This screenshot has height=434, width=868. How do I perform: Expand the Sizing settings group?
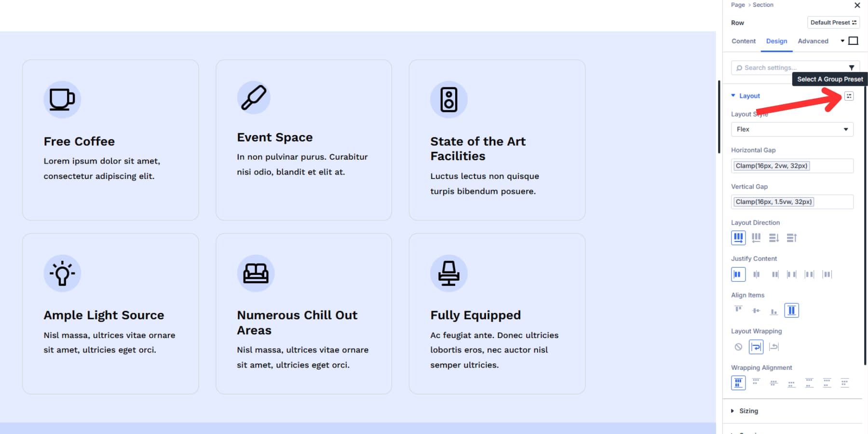tap(748, 411)
